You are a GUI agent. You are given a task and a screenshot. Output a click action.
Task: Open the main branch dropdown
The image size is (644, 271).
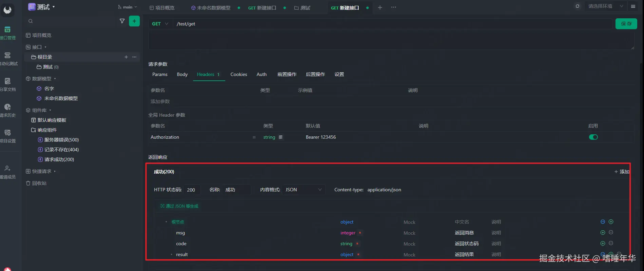128,7
